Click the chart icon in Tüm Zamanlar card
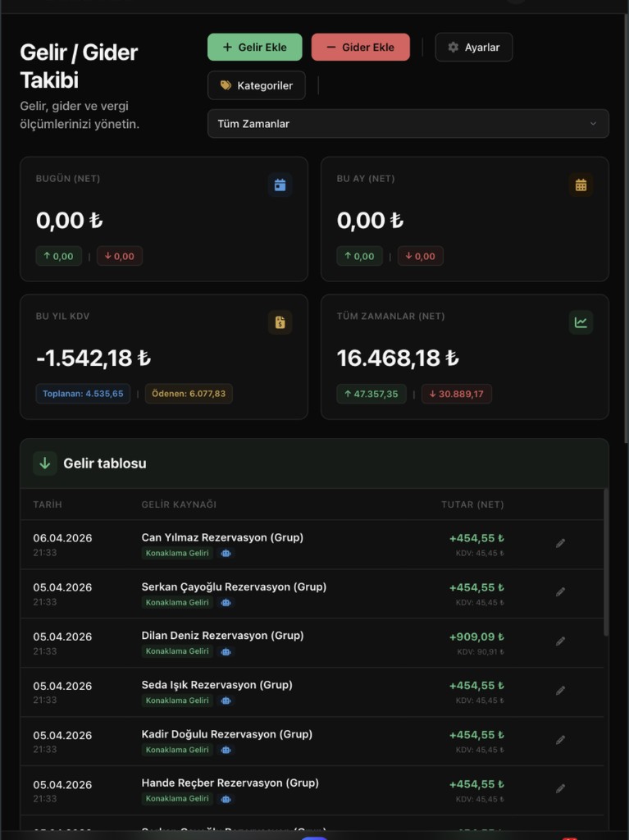The height and width of the screenshot is (840, 629). [x=581, y=322]
